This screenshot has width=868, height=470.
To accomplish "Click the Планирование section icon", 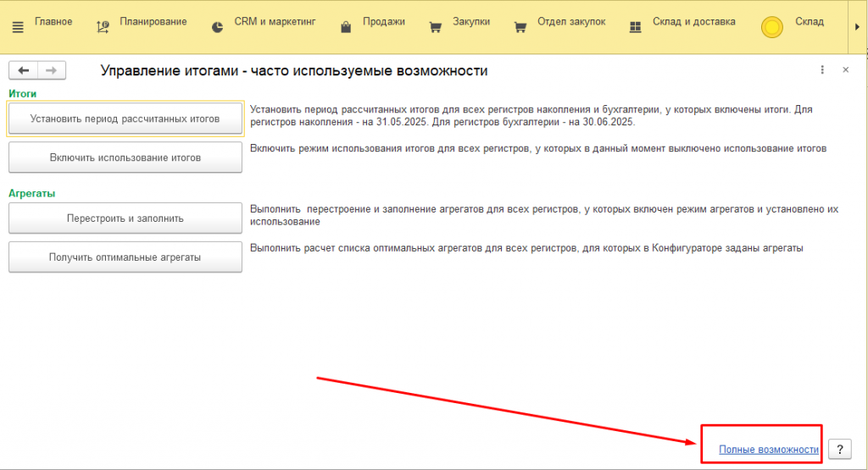I will tap(103, 26).
